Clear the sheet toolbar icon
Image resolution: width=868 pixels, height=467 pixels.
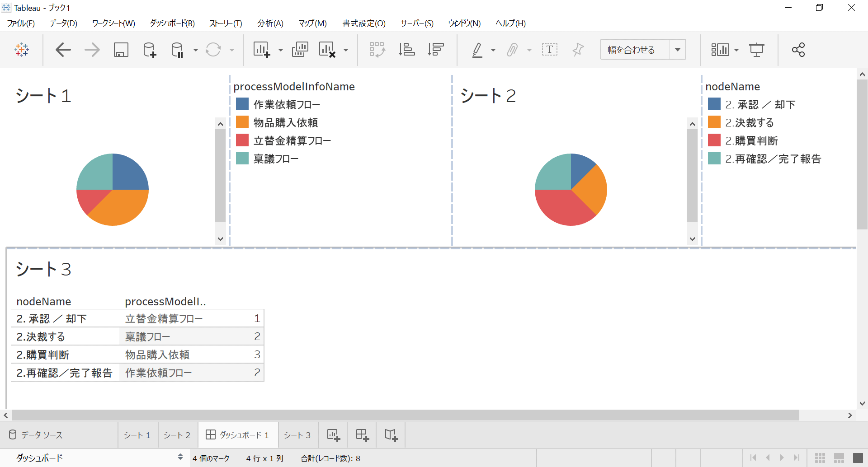tap(327, 50)
